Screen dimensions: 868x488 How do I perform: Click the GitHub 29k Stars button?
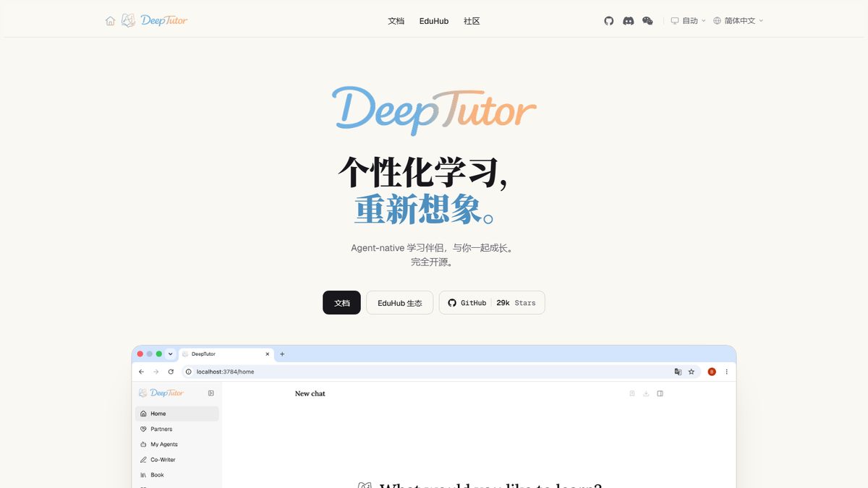point(492,303)
